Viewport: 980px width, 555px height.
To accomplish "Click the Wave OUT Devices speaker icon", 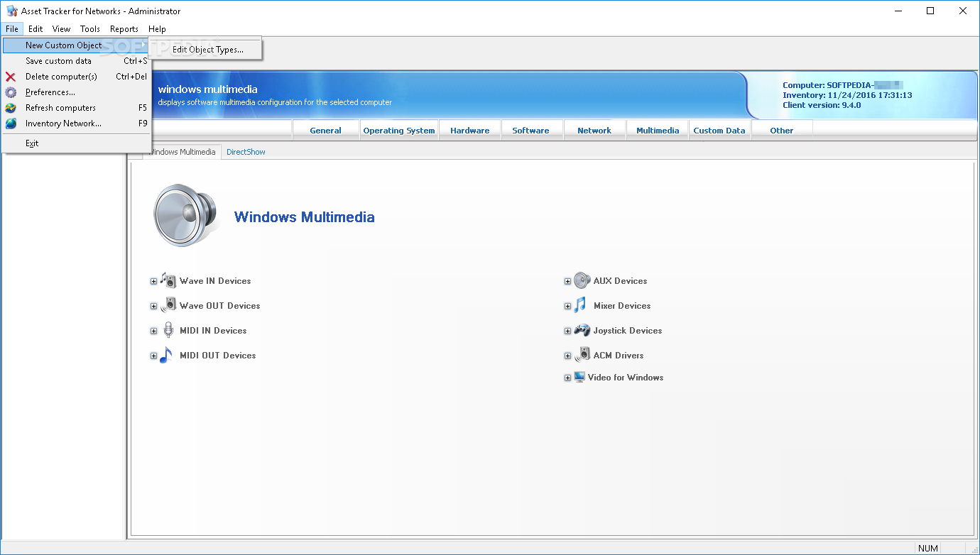I will click(x=168, y=305).
